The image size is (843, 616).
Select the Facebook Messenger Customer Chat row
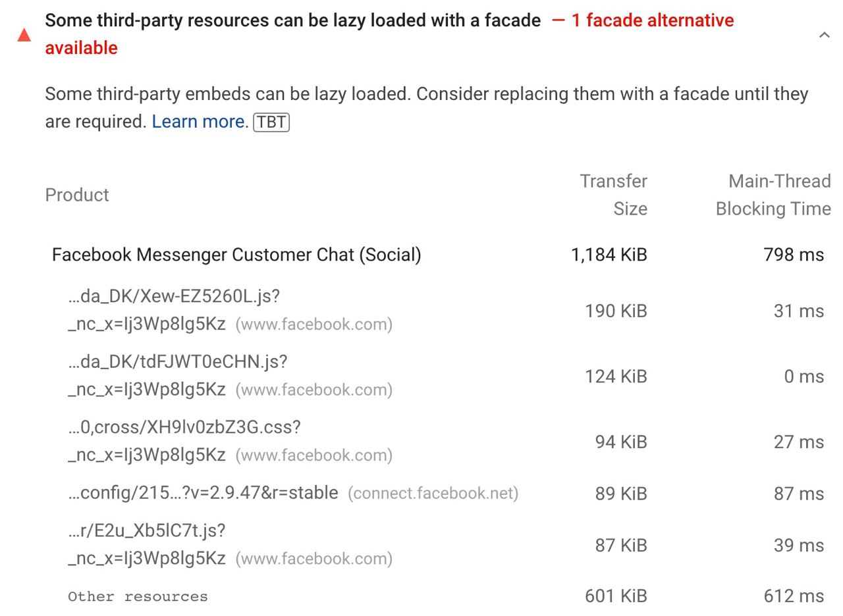tap(438, 255)
